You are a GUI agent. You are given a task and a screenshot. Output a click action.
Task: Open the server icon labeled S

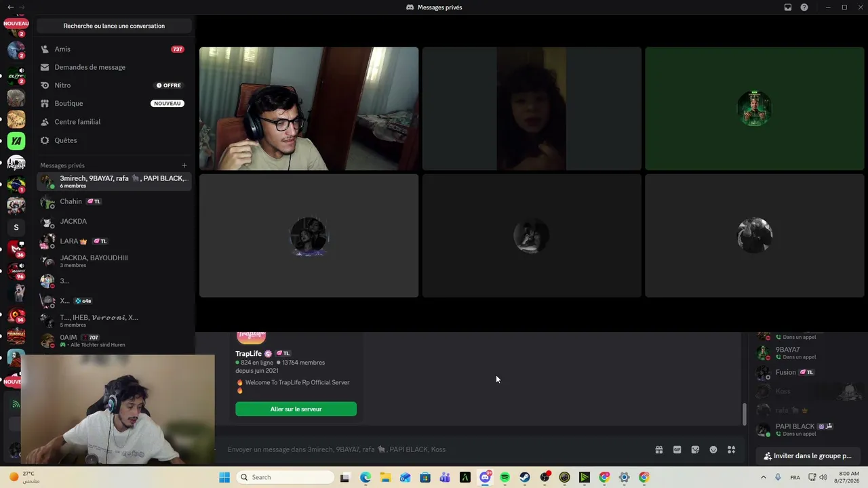point(16,228)
